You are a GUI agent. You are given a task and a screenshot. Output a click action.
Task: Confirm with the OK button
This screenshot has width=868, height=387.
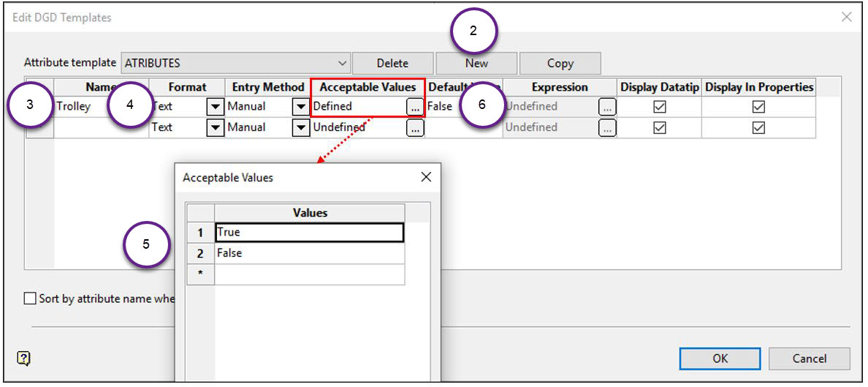[720, 358]
